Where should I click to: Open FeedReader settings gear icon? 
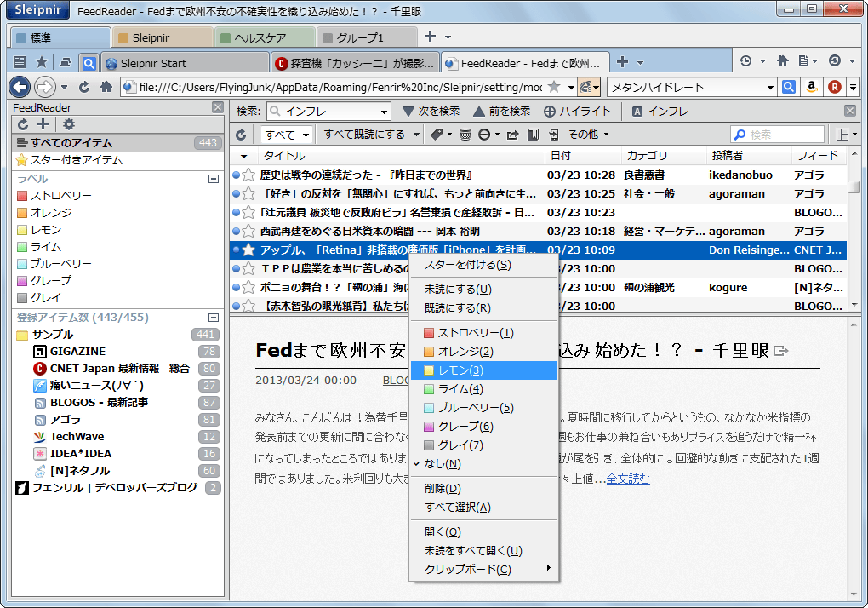(69, 124)
